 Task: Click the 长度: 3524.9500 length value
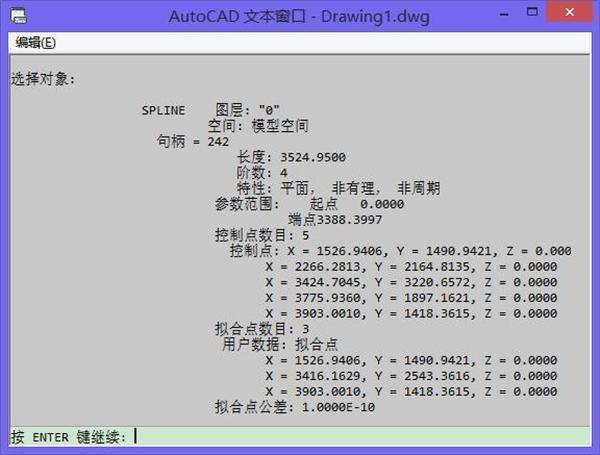coord(291,157)
